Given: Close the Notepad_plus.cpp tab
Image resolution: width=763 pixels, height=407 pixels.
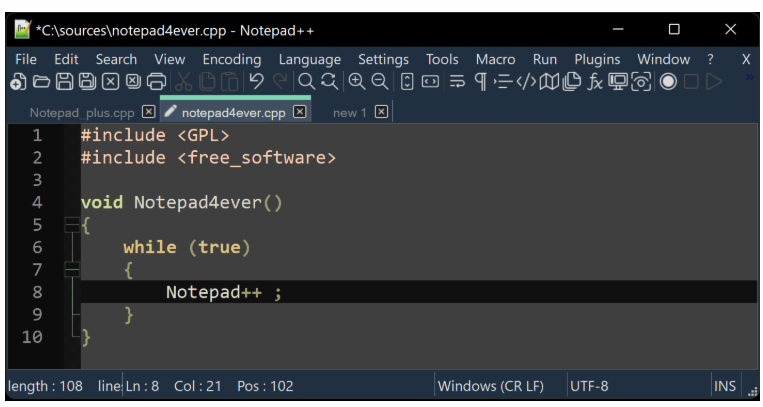Looking at the screenshot, I should pos(148,112).
